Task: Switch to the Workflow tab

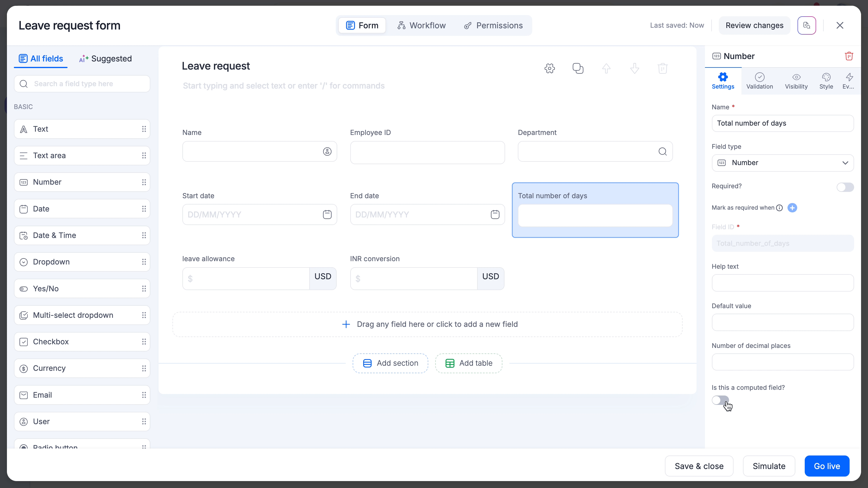Action: point(421,26)
